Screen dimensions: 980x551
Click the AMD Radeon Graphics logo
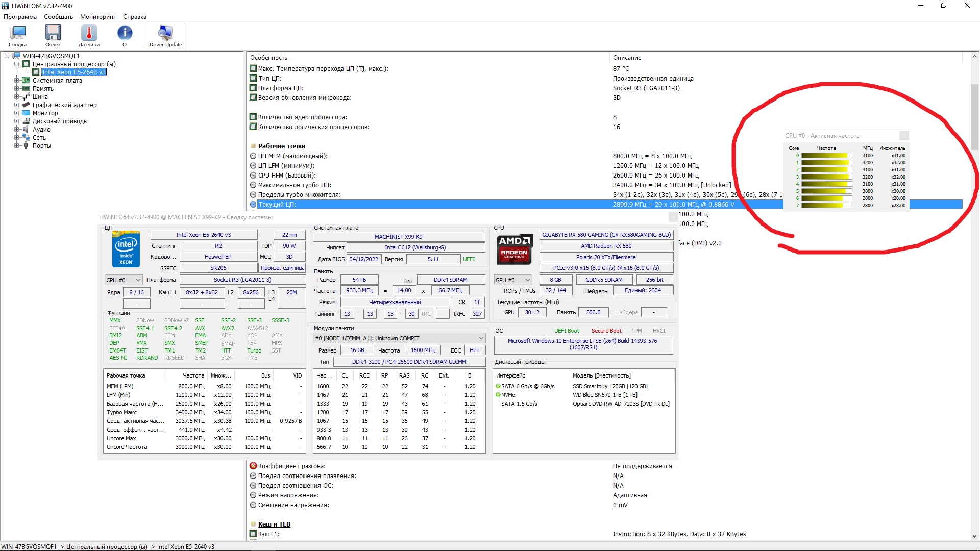514,248
